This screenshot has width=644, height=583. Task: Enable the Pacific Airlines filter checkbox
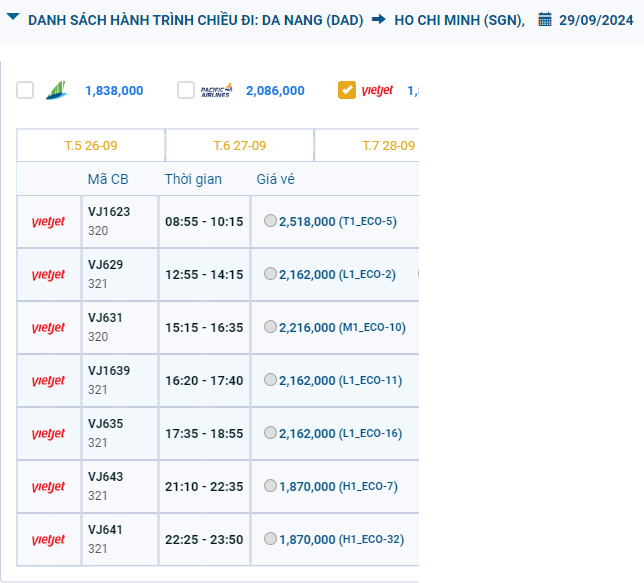point(186,90)
